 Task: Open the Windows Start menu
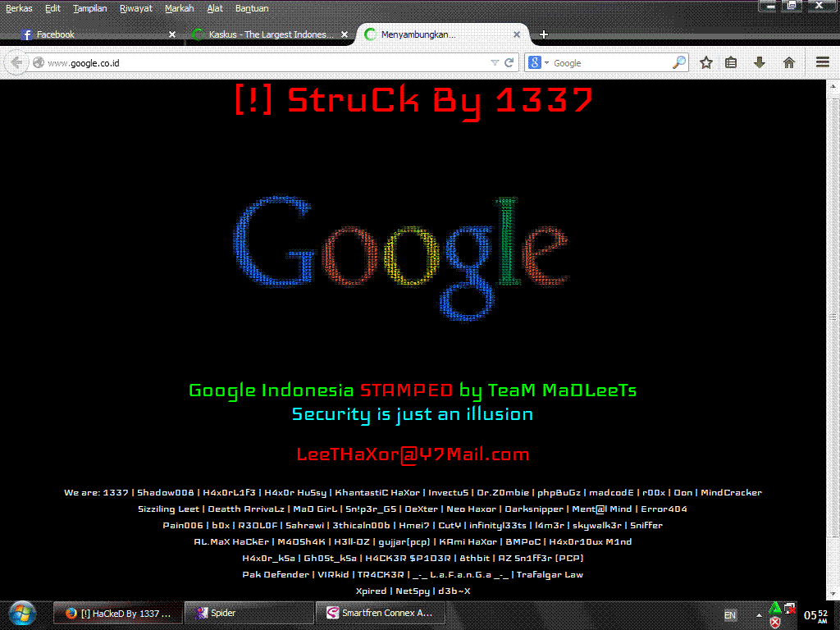(x=22, y=614)
